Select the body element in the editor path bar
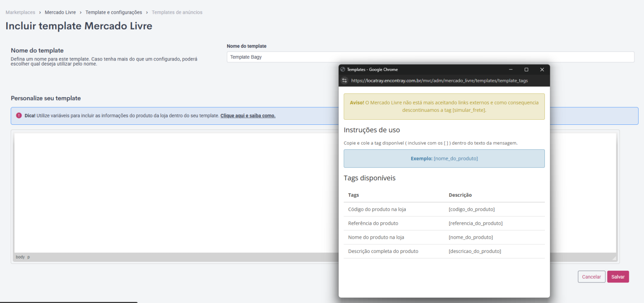644x303 pixels. (x=20, y=257)
